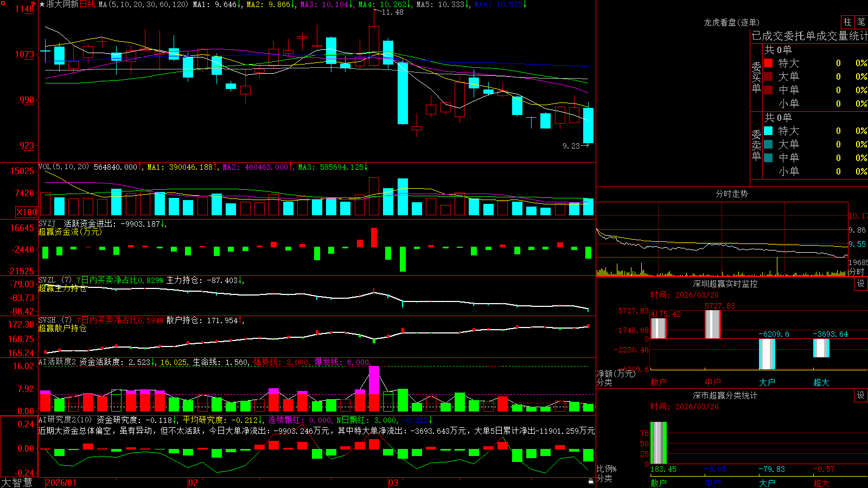Viewport: 868px width, 488px height.
Task: Click the AI活跃度2 indicator label
Action: click(x=58, y=362)
